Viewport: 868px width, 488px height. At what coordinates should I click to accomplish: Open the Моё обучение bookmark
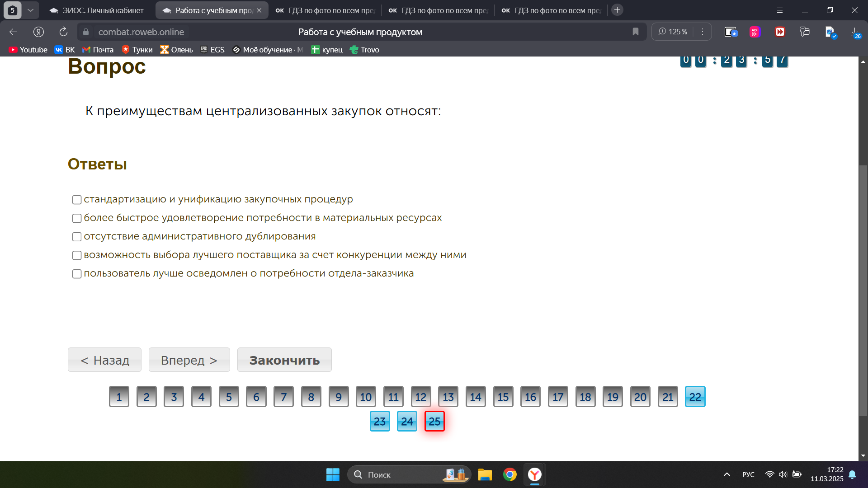click(x=267, y=50)
